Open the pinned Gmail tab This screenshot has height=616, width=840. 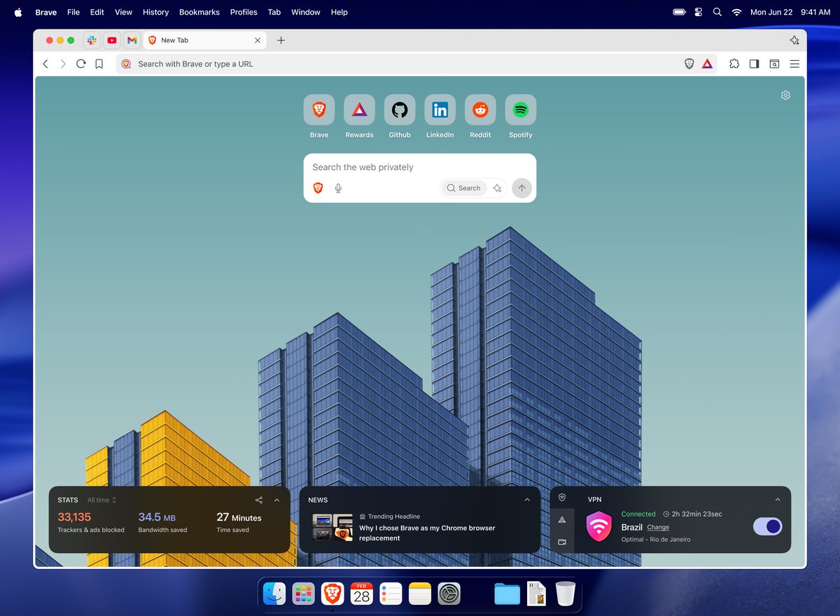click(132, 41)
